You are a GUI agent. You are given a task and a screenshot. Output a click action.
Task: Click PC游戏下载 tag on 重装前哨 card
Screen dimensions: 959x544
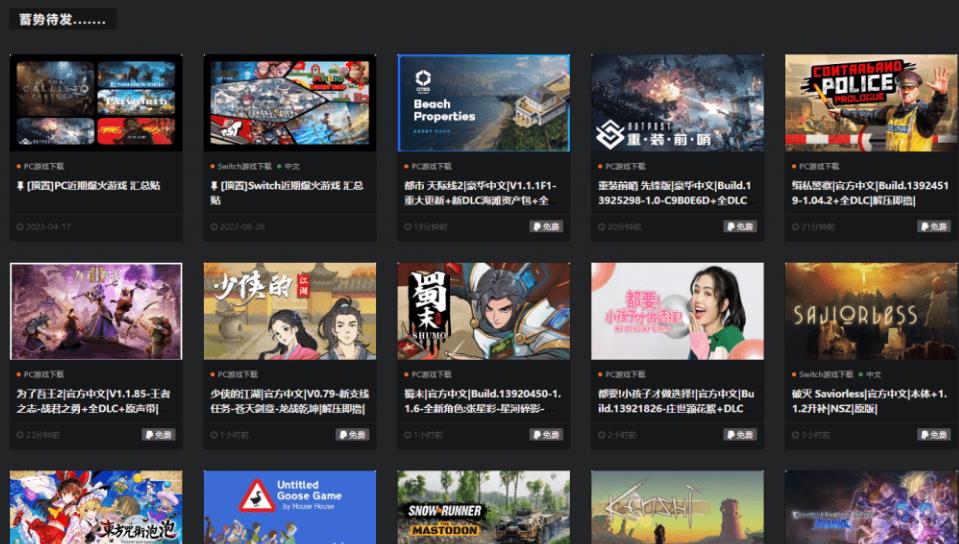[x=622, y=166]
